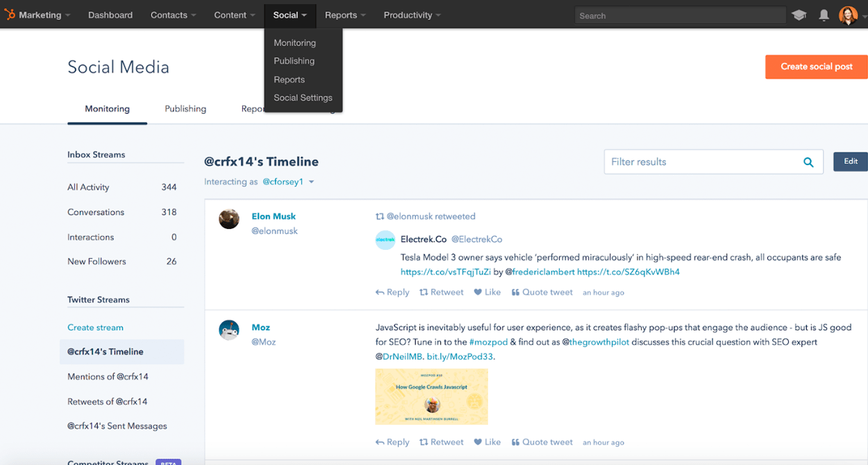This screenshot has width=868, height=465.
Task: Open the notifications bell
Action: (824, 15)
